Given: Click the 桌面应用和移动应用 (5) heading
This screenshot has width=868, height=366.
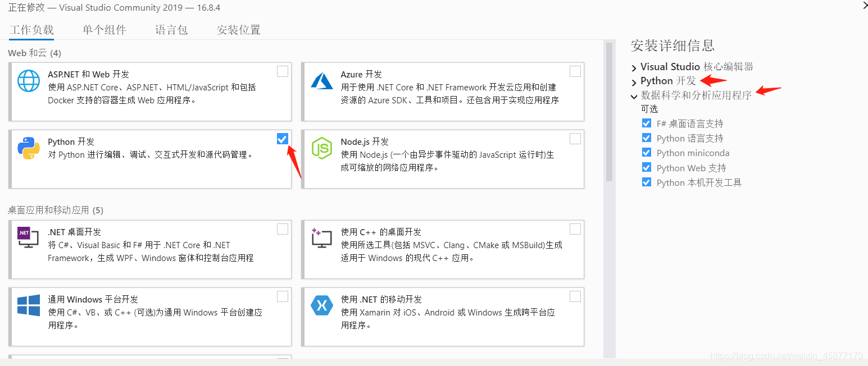Looking at the screenshot, I should [56, 210].
